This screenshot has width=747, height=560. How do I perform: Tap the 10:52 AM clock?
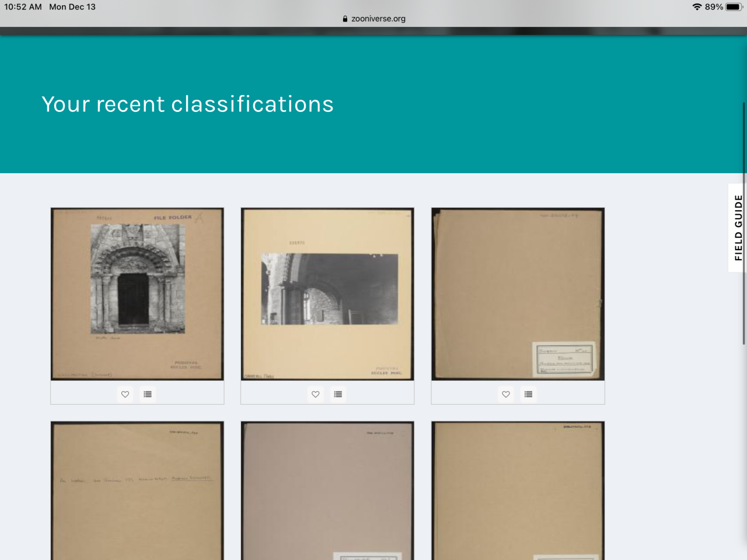point(23,7)
